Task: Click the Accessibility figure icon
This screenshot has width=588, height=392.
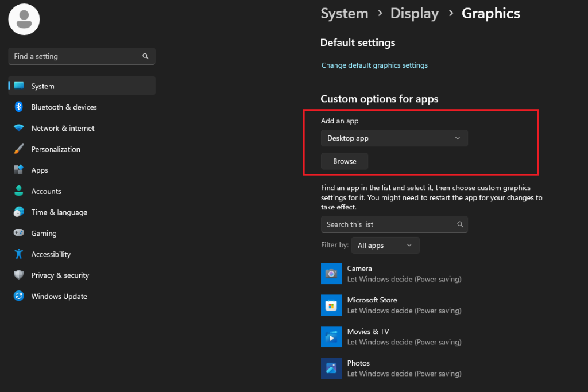Action: 19,254
